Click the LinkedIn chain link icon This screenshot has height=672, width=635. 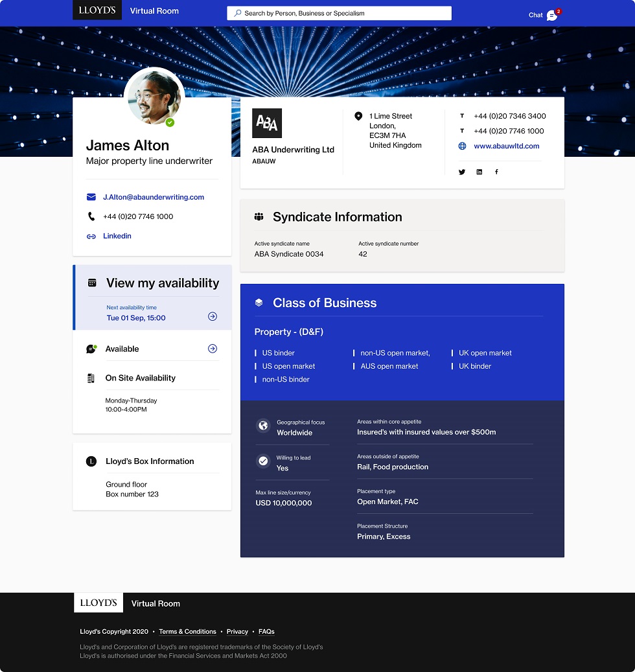(91, 236)
